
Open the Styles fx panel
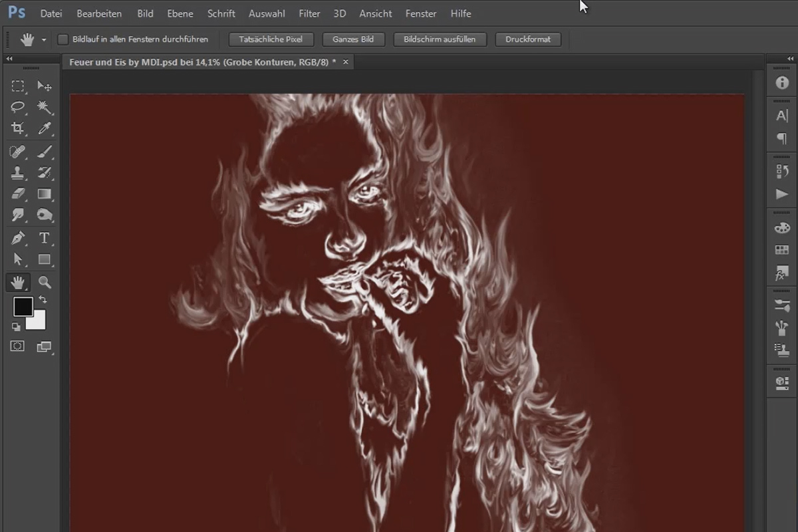782,273
